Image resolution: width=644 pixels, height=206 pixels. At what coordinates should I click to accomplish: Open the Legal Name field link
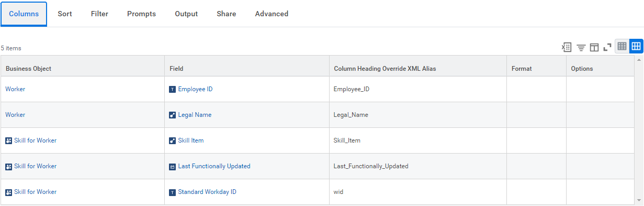pos(195,115)
